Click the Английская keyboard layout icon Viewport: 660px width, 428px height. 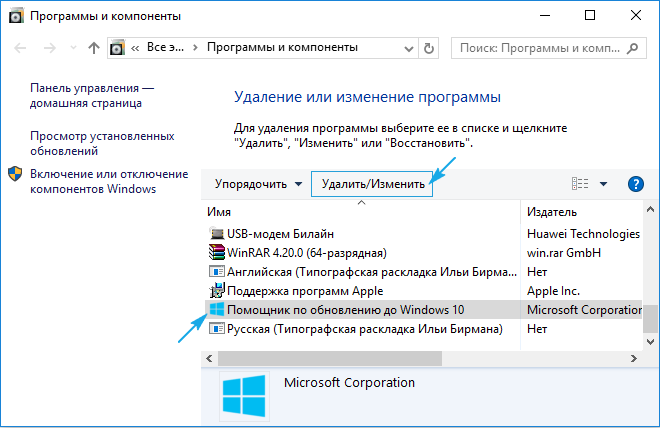[x=216, y=271]
